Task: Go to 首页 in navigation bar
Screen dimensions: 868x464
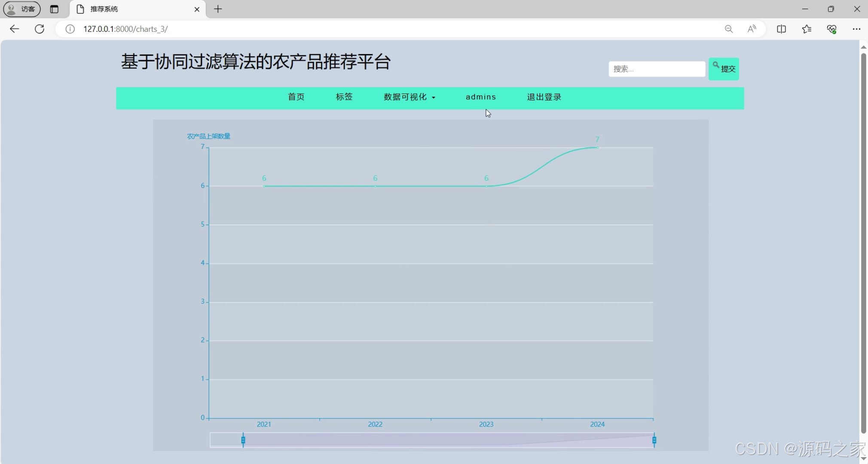Action: pos(296,97)
